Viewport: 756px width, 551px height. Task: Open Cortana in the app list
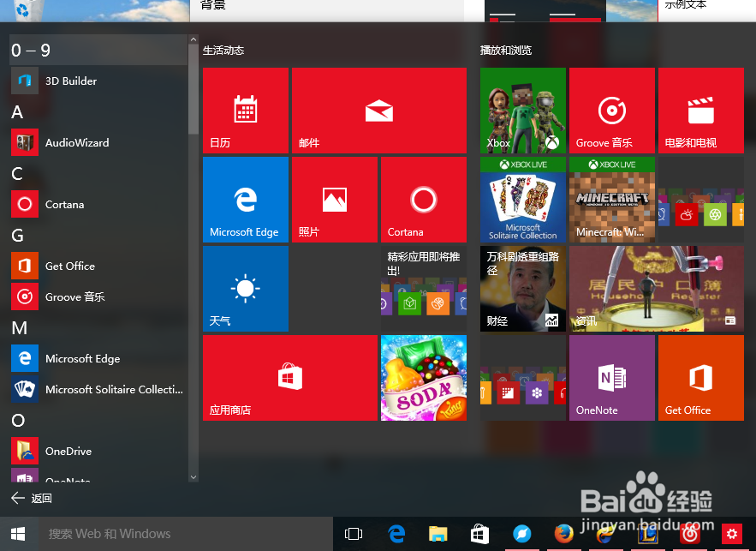point(98,205)
